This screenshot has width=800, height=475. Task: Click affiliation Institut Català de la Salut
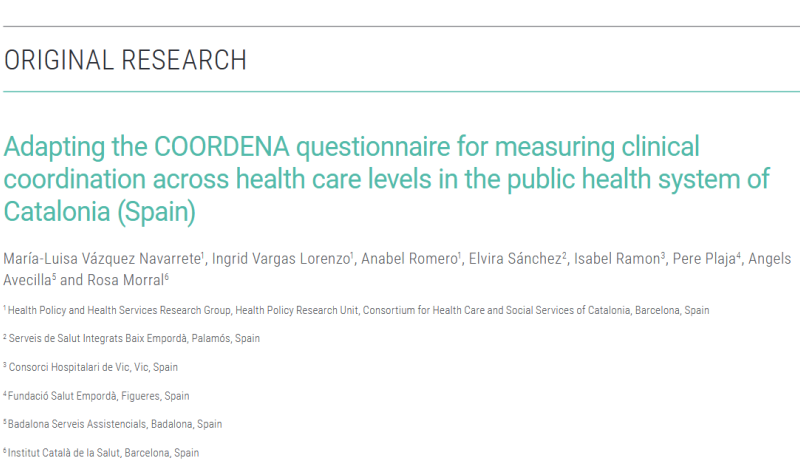(x=103, y=453)
